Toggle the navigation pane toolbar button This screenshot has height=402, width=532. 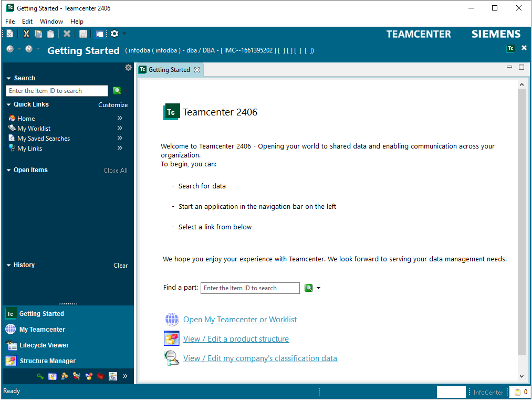[x=99, y=34]
